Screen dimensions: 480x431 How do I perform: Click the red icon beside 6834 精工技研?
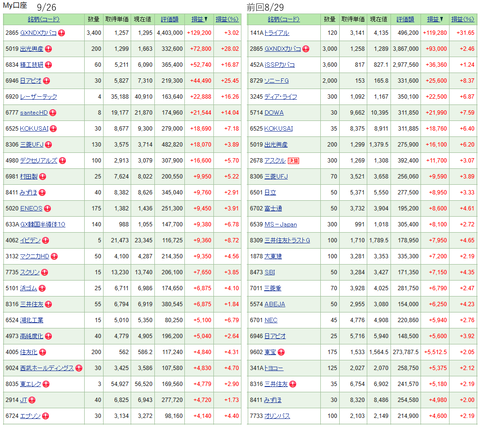48,65
